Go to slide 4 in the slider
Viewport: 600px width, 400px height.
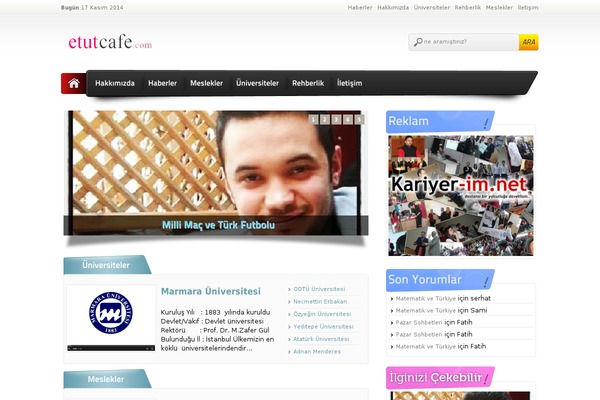pos(347,119)
